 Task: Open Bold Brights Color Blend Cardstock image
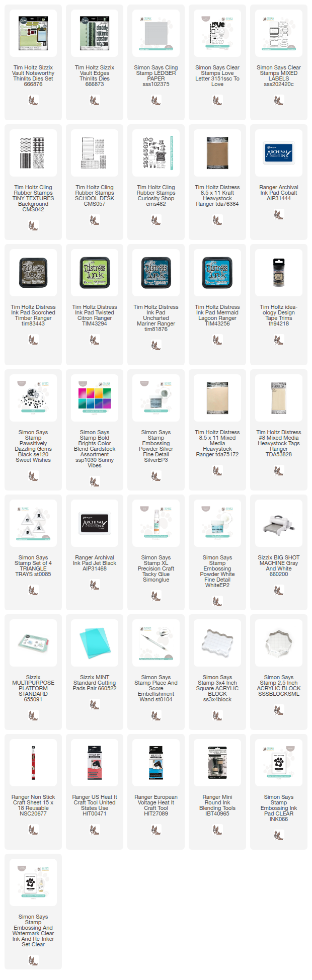(95, 398)
